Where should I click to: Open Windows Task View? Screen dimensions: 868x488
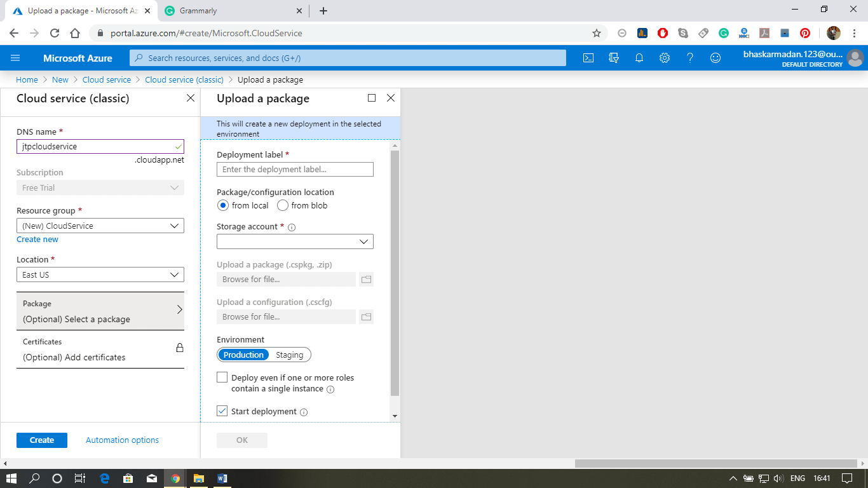(x=79, y=478)
